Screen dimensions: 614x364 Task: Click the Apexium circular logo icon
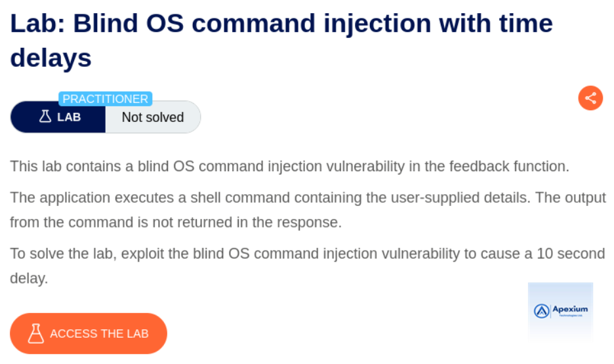542,311
